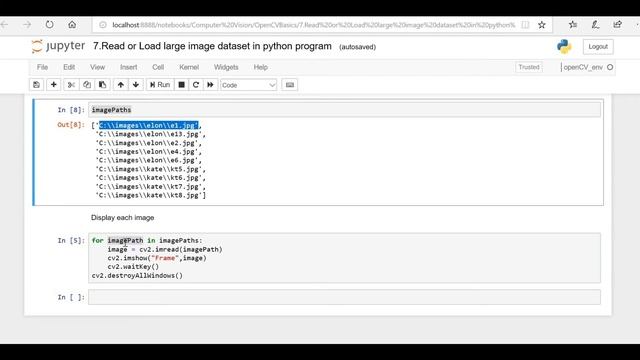This screenshot has height=360, width=640.
Task: Go back with browser back arrow
Action: [5, 25]
